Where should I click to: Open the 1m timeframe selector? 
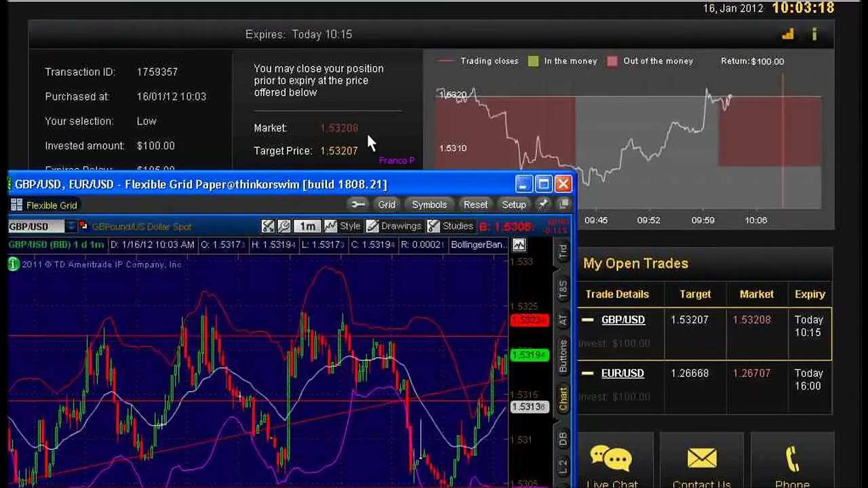[x=308, y=226]
